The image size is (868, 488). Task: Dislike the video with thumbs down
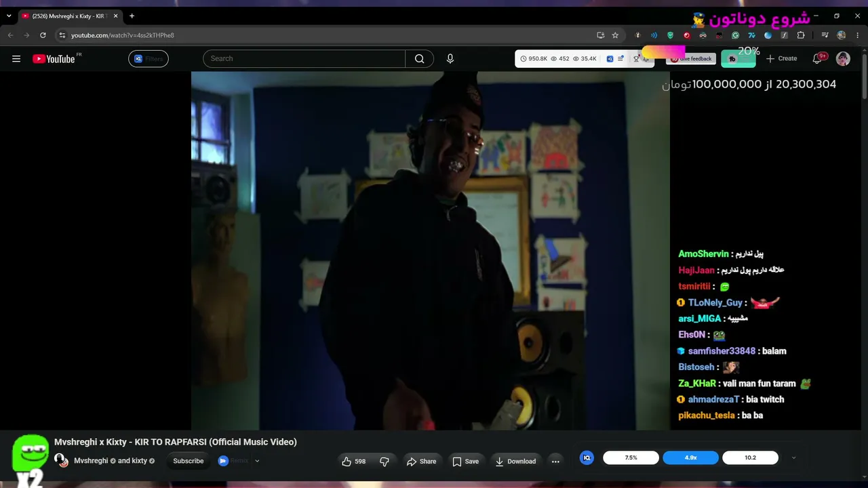(384, 462)
